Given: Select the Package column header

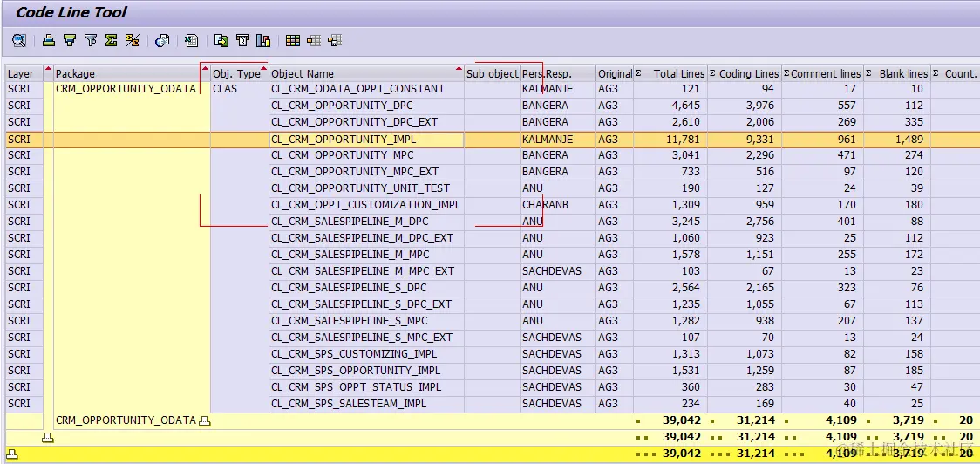Looking at the screenshot, I should [x=132, y=73].
